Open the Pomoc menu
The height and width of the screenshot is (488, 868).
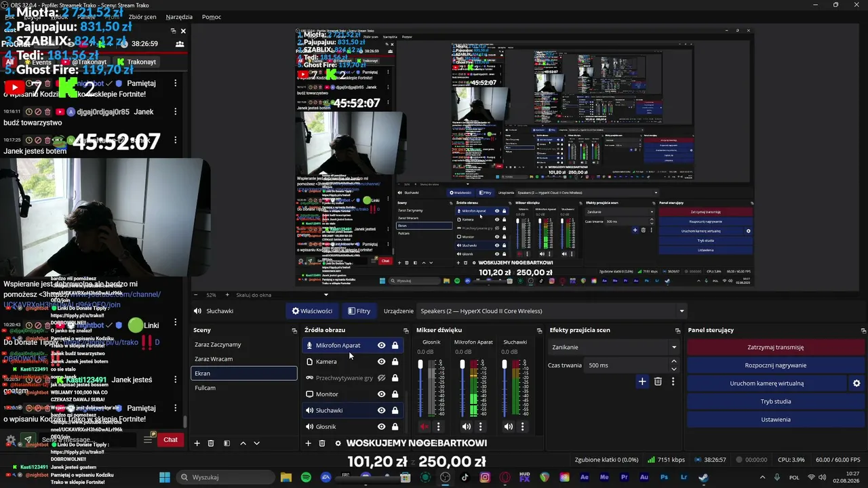point(212,17)
